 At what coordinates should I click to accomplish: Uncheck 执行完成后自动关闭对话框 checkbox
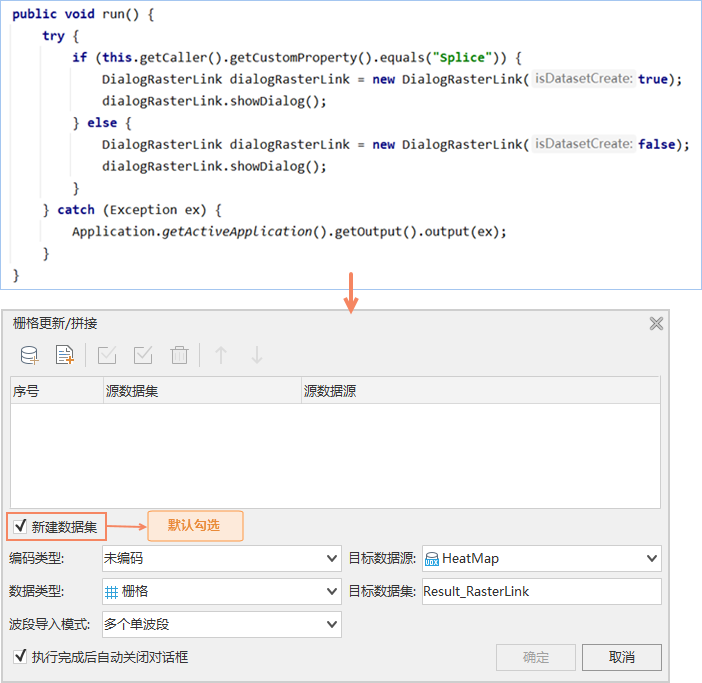pyautogui.click(x=20, y=656)
